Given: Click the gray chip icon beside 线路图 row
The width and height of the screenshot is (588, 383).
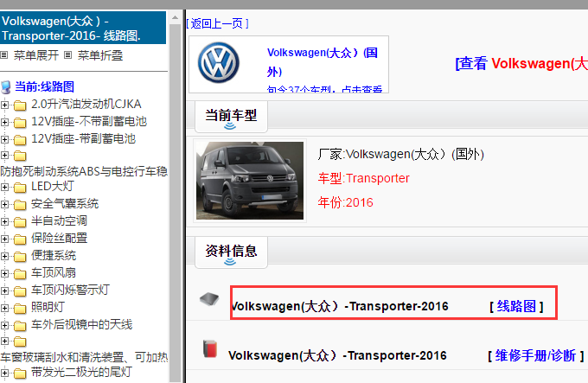Looking at the screenshot, I should pos(209,299).
